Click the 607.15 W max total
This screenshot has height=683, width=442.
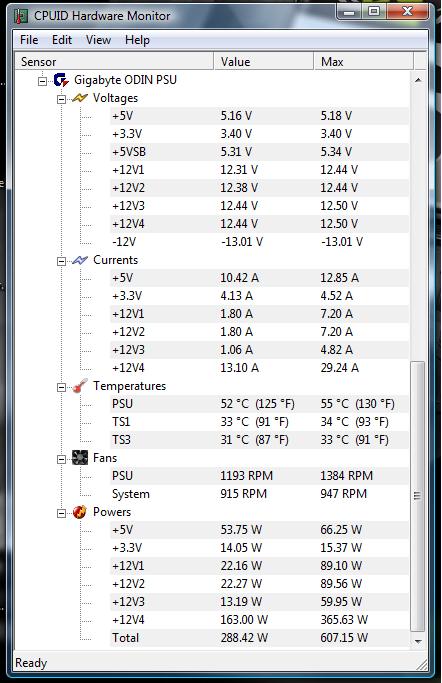click(x=344, y=638)
